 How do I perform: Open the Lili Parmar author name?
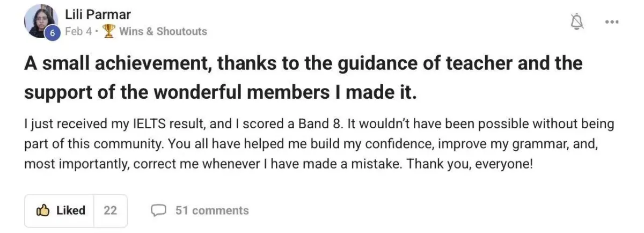click(97, 14)
